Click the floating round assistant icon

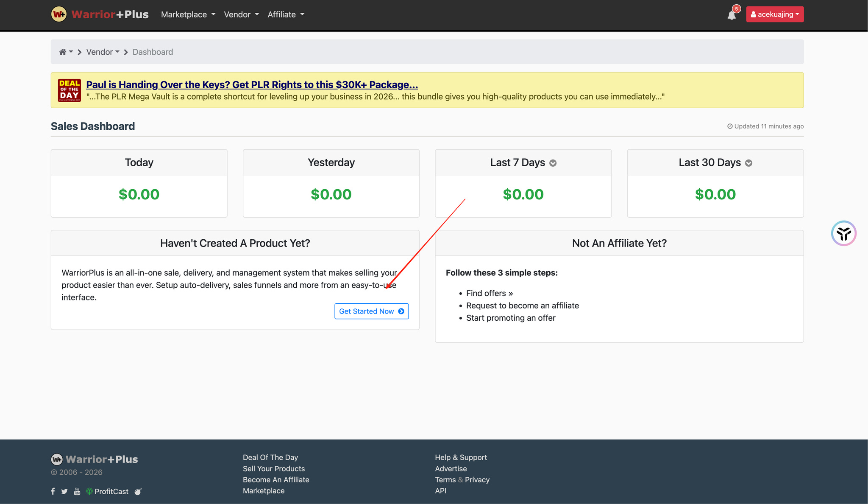click(x=843, y=233)
